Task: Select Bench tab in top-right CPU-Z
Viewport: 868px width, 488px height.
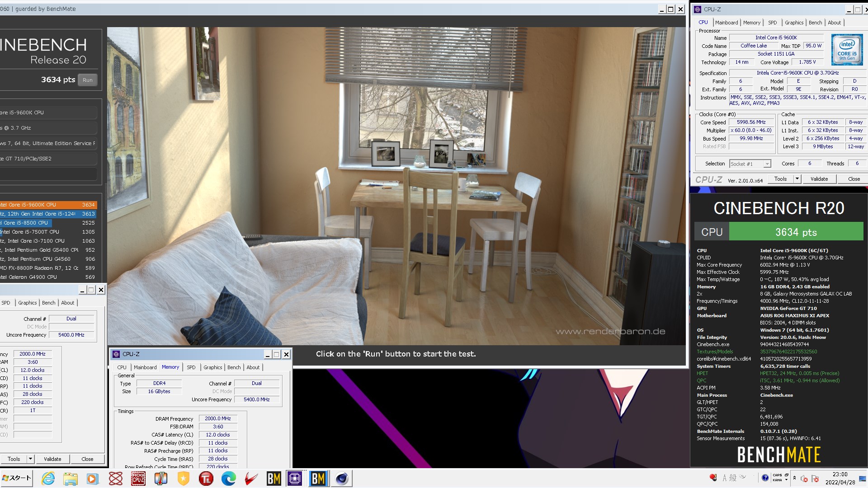Action: pyautogui.click(x=816, y=23)
